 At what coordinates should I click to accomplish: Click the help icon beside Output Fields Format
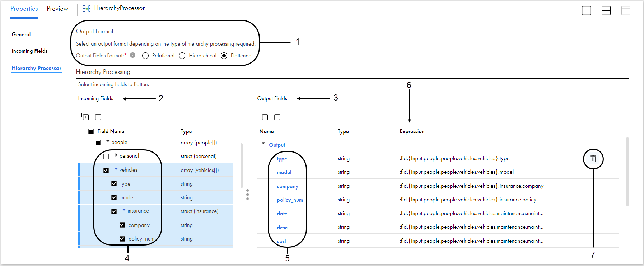coord(133,55)
